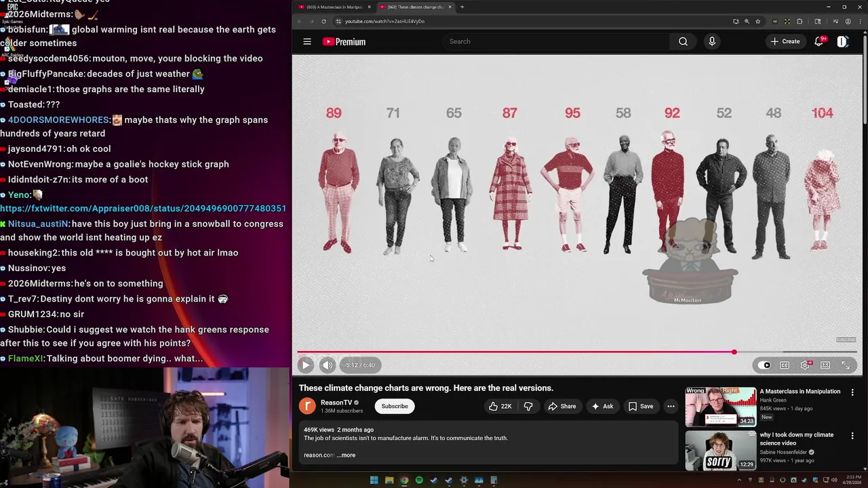
Task: Open the Create button menu
Action: (785, 41)
